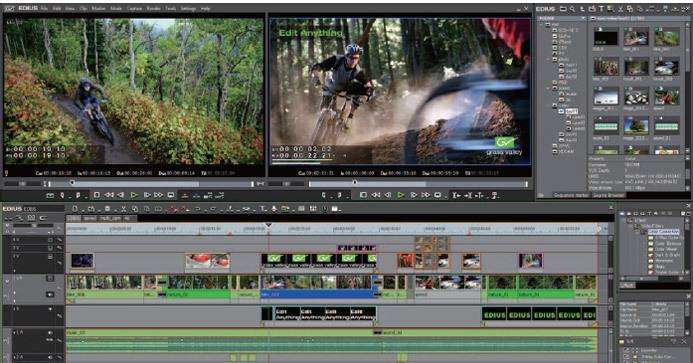
Task: Toggle the ripple mode button under EDIUS label
Action: pyautogui.click(x=31, y=218)
